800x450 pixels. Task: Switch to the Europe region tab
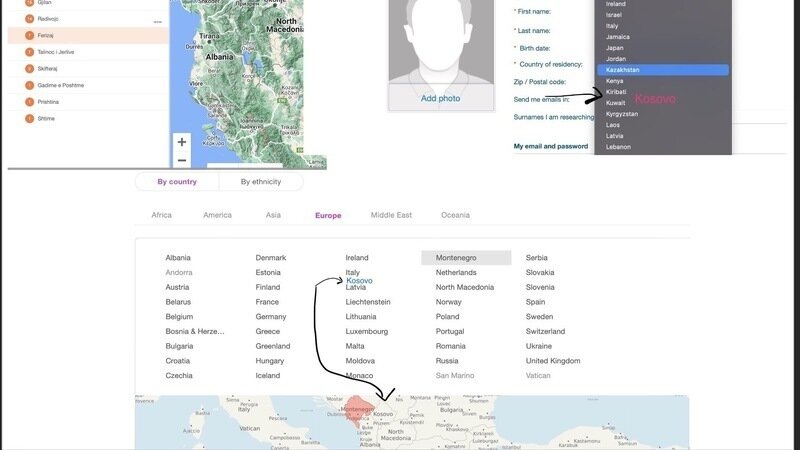tap(328, 215)
